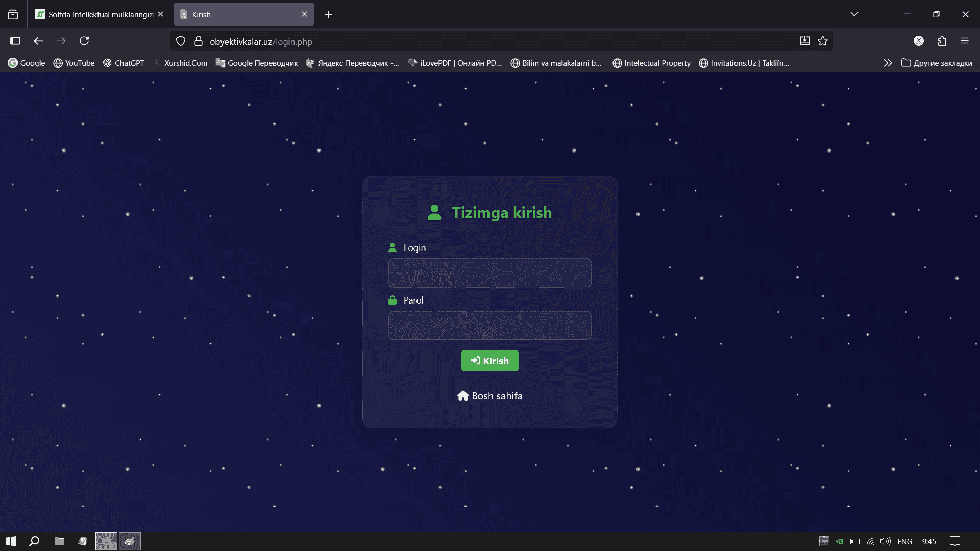The height and width of the screenshot is (551, 980).
Task: Click the green Kirish login button
Action: (x=489, y=361)
